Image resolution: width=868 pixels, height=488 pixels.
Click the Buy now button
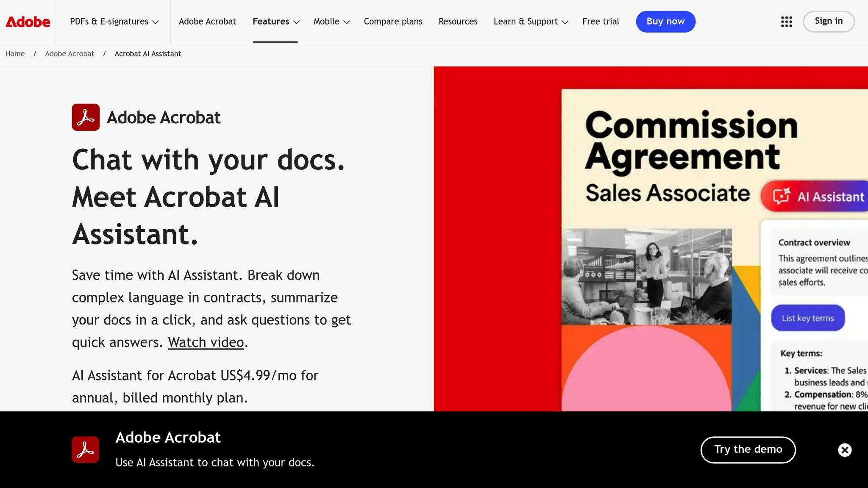[665, 22]
